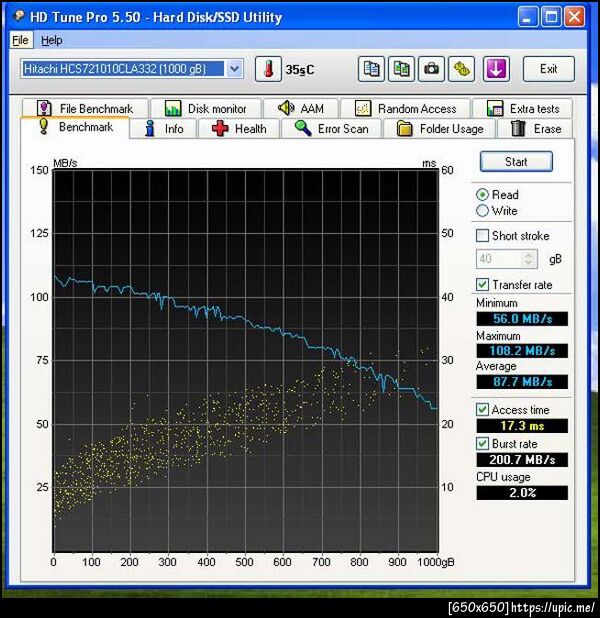The width and height of the screenshot is (600, 618).
Task: Click the temperature thermometer icon
Action: (x=268, y=69)
